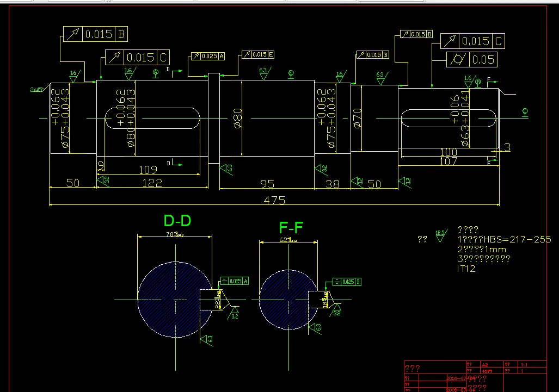The image size is (559, 392).
Task: Select the 78 dimension above section D-D
Action: coord(175,234)
